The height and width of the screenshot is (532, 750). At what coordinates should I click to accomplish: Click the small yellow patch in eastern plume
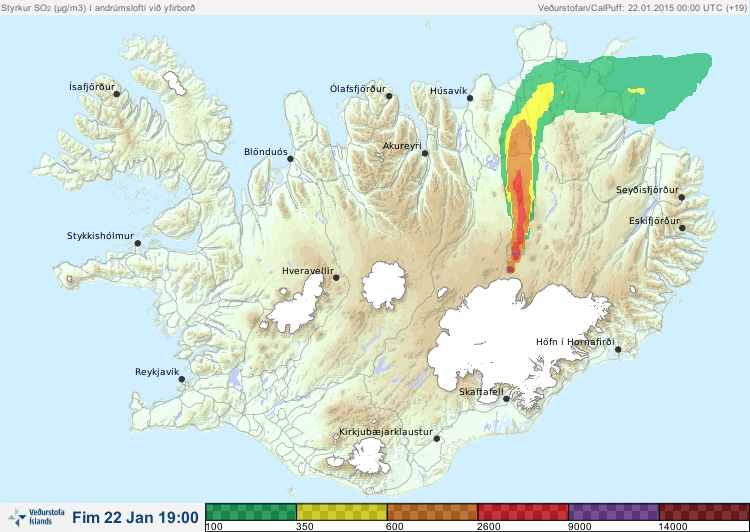(x=637, y=91)
